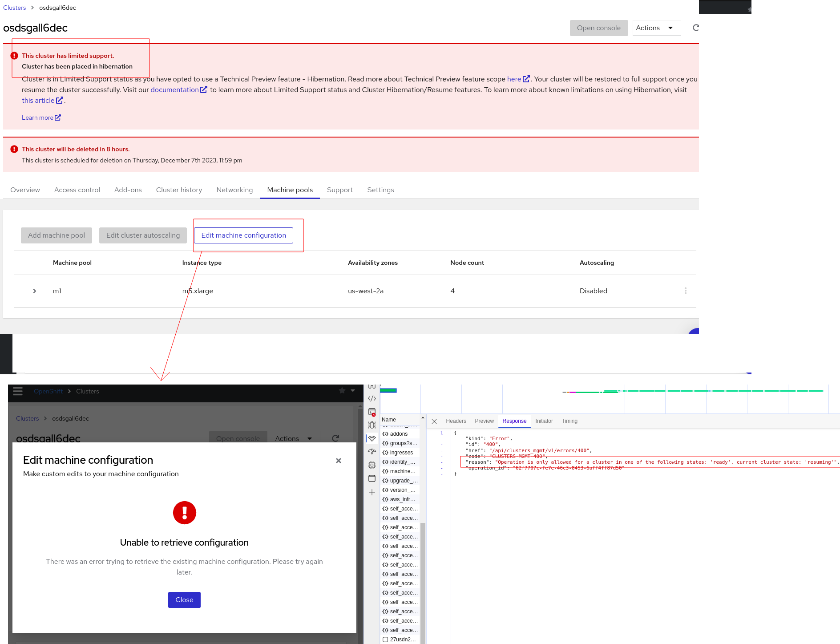Viewport: 840px width, 644px height.
Task: Open the Initiator tab in DevTools
Action: coord(544,421)
